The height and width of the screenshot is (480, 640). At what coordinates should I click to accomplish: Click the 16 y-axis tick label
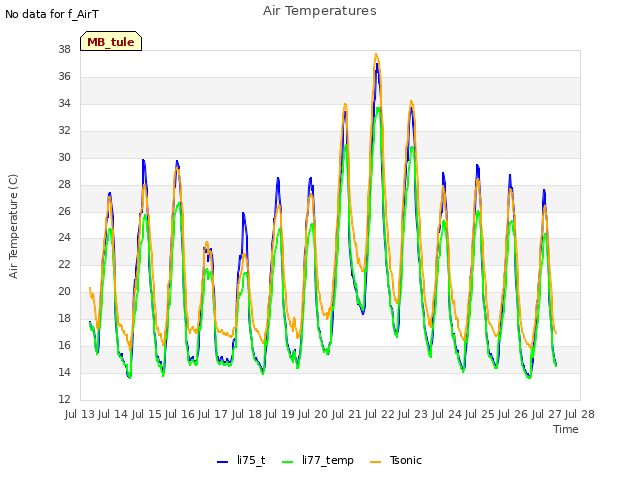pyautogui.click(x=64, y=345)
